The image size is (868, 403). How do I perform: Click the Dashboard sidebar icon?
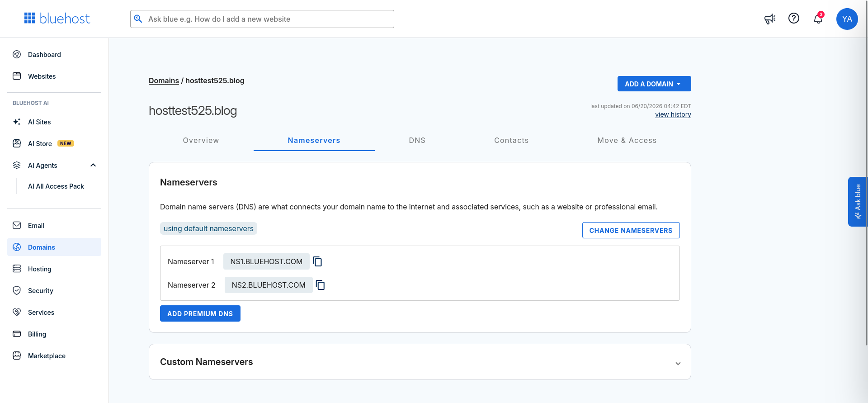[17, 54]
